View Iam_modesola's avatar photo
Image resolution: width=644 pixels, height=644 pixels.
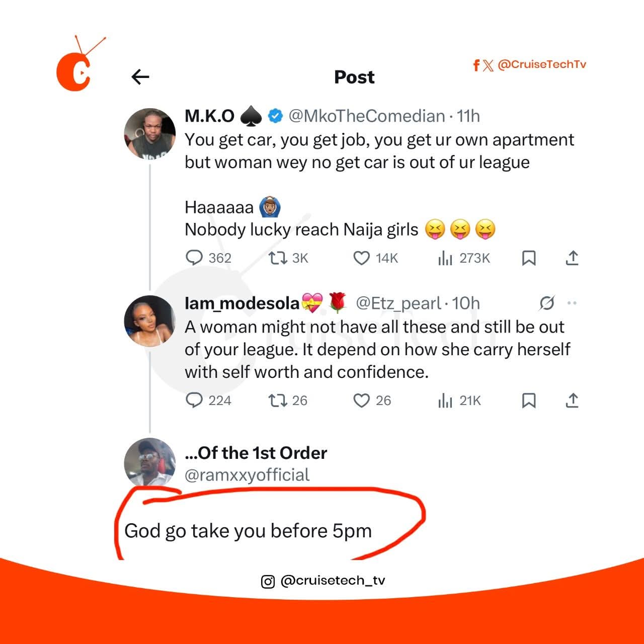(150, 321)
